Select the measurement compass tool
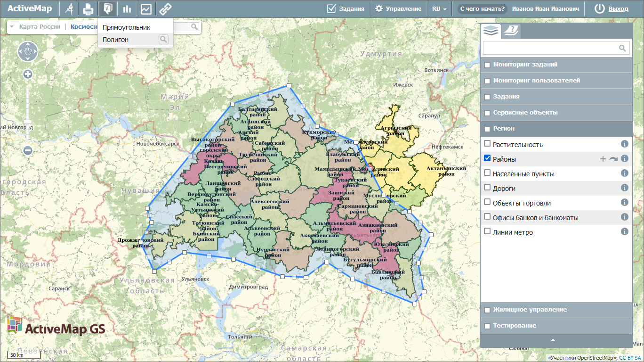 [x=69, y=8]
